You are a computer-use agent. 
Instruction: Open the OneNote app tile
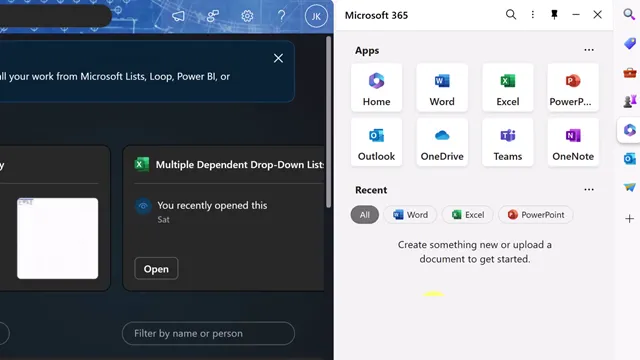(573, 142)
